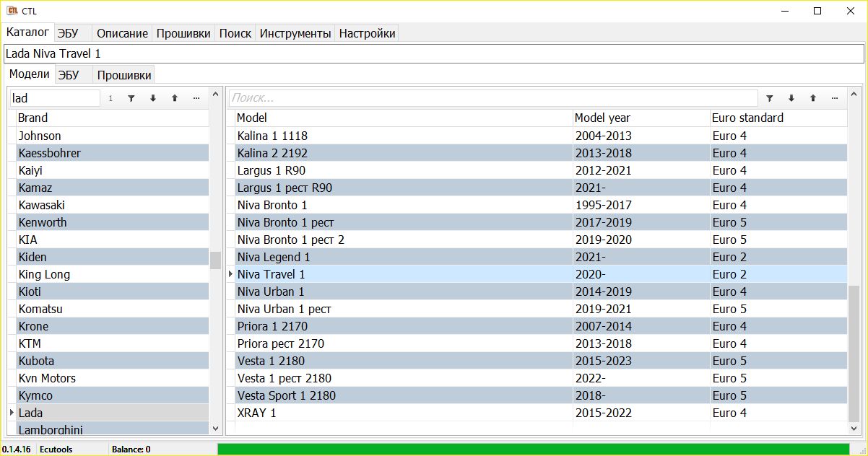Screen dimensions: 868x456
Task: Click the brand list scrollbar thumb
Action: [215, 260]
